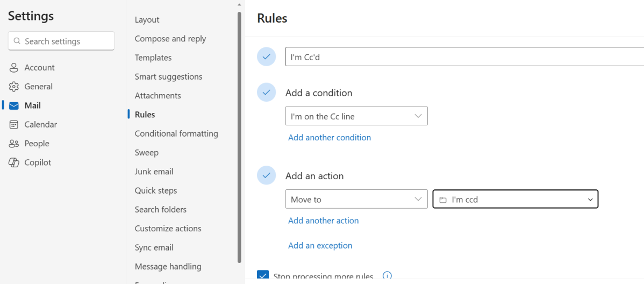The height and width of the screenshot is (284, 644).
Task: Click the Calendar icon in sidebar
Action: click(x=14, y=125)
